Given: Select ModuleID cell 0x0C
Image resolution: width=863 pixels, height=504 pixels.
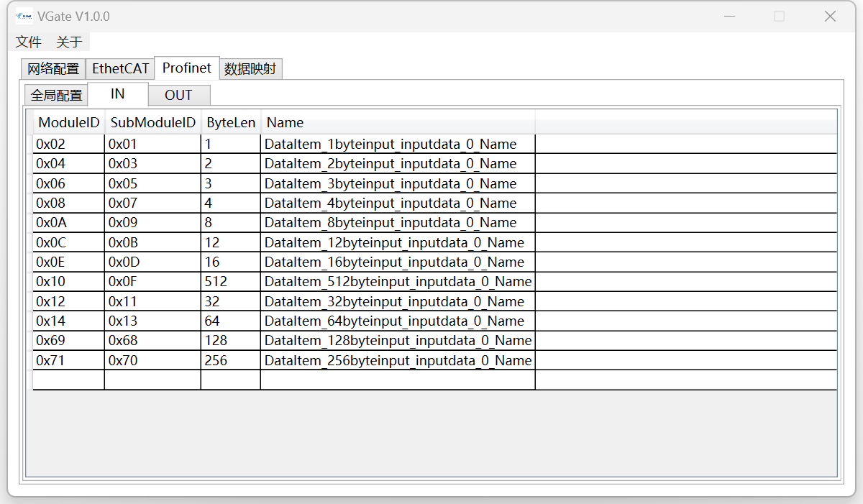Looking at the screenshot, I should tap(69, 242).
